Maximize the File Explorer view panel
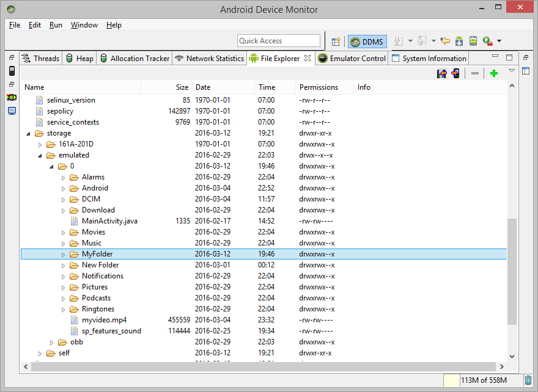The height and width of the screenshot is (392, 538). (509, 57)
